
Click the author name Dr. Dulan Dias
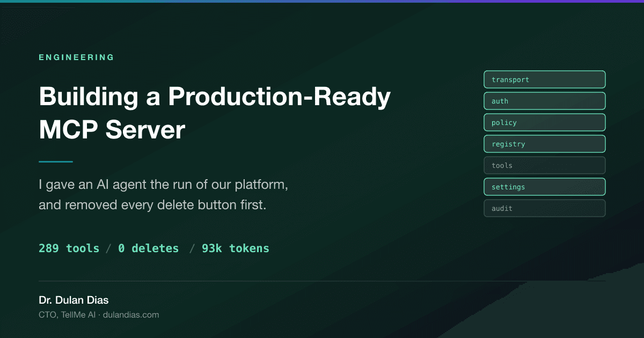pyautogui.click(x=74, y=300)
